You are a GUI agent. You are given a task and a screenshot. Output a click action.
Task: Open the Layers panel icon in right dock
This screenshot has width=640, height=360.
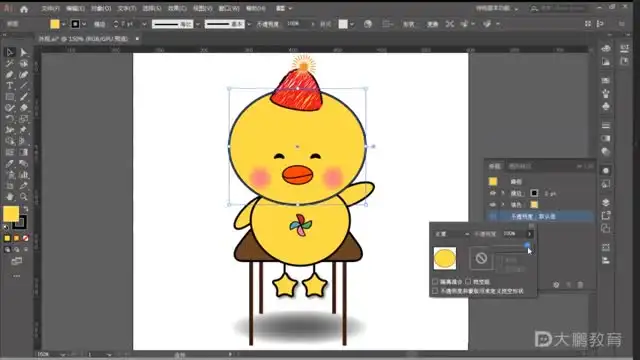point(606,202)
